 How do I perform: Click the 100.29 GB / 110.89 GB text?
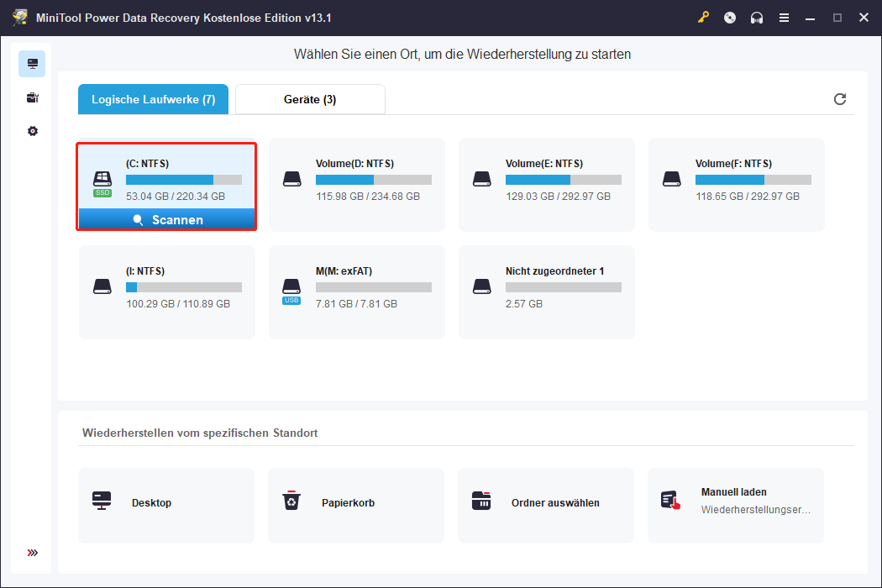click(x=178, y=304)
